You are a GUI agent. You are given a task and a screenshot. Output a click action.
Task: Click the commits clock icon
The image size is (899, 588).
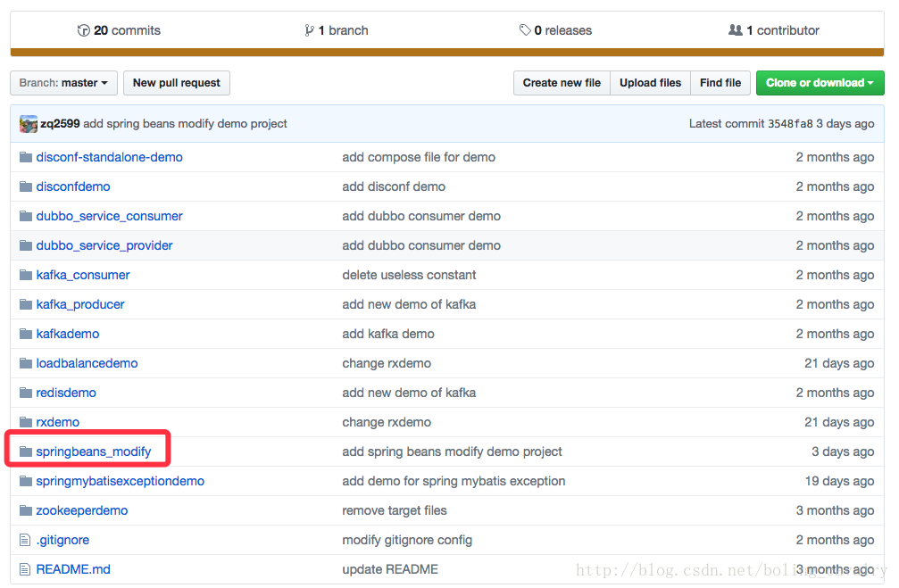(84, 30)
